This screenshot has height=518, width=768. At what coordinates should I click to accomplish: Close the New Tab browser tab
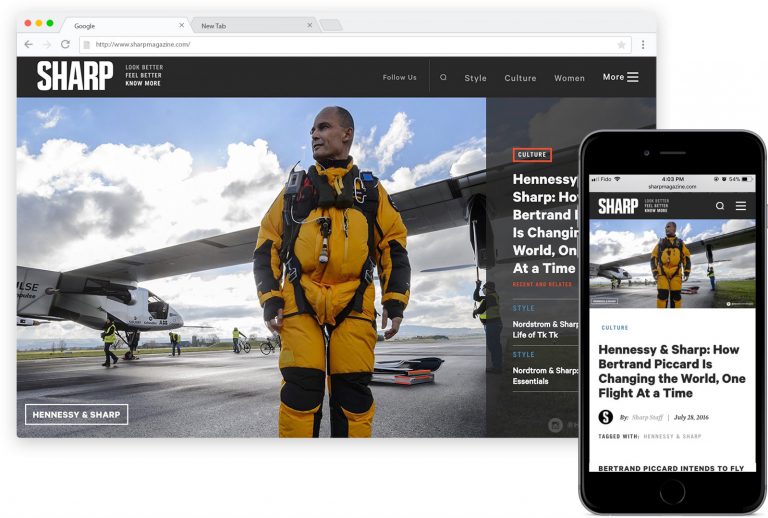point(309,26)
